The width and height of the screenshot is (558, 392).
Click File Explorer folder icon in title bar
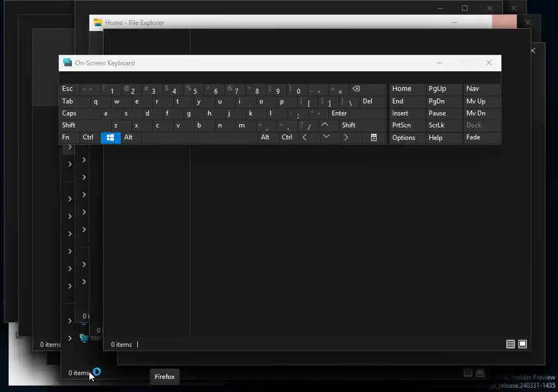98,23
